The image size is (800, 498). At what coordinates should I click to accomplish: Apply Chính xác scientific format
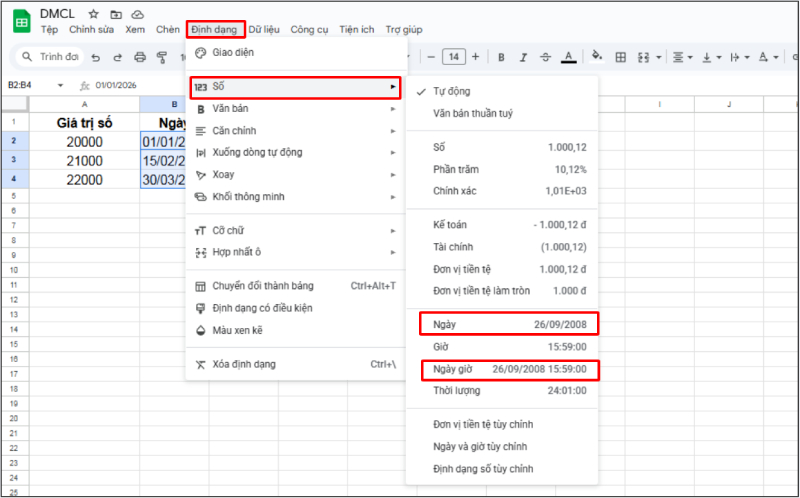pos(502,191)
